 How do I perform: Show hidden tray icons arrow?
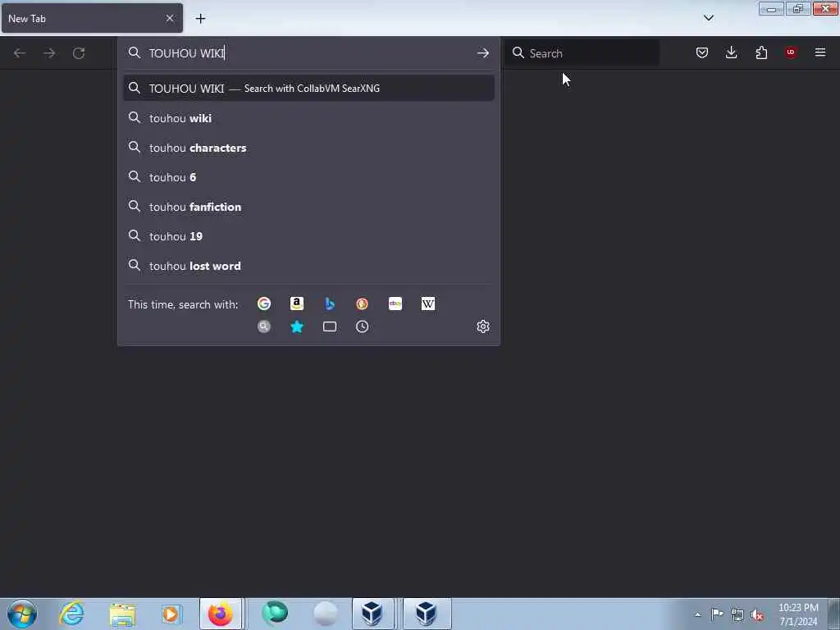tap(697, 614)
